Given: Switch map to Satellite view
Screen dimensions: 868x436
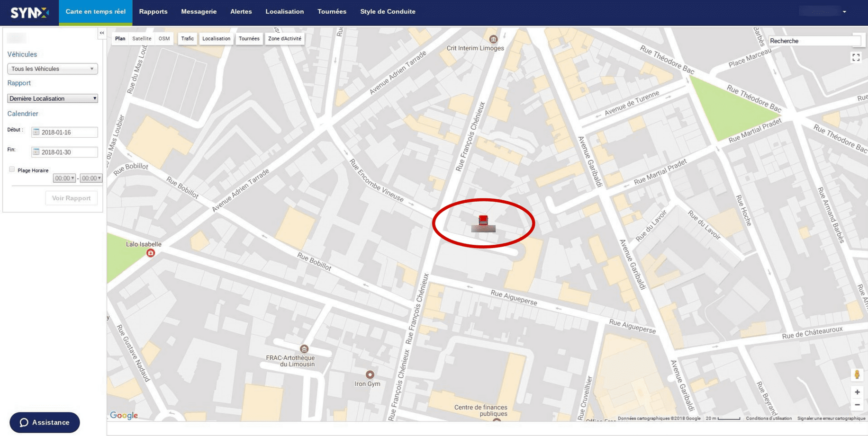Looking at the screenshot, I should point(142,39).
